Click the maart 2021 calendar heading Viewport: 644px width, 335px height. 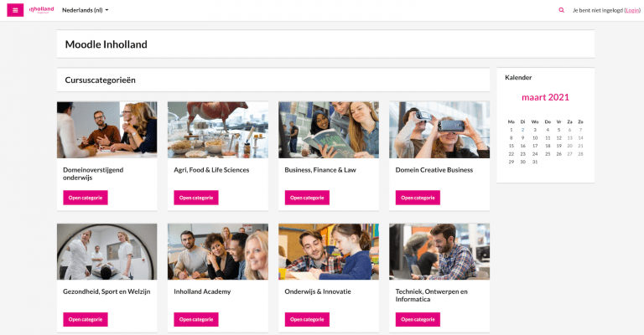(545, 97)
